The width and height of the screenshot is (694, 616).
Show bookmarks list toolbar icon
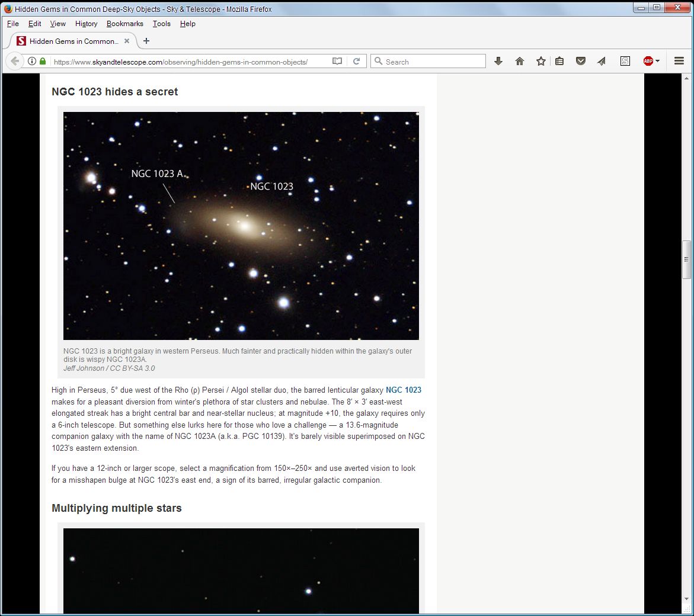[559, 62]
